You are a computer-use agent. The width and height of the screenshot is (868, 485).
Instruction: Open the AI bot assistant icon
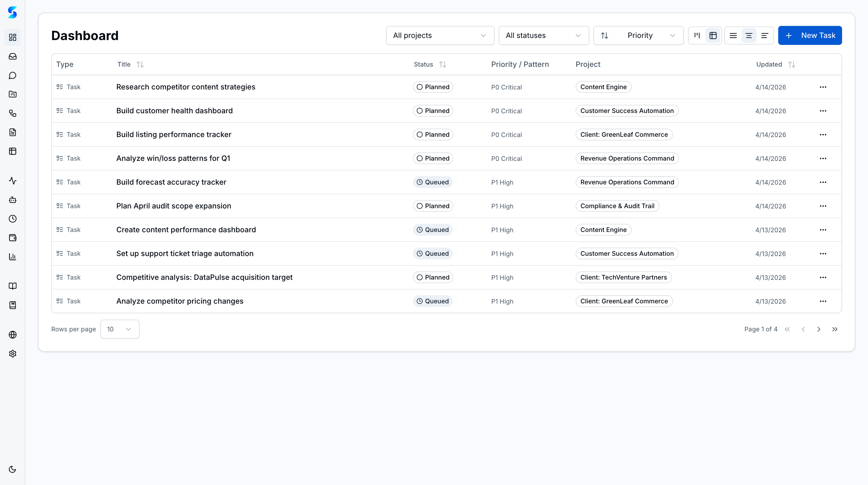pos(12,200)
